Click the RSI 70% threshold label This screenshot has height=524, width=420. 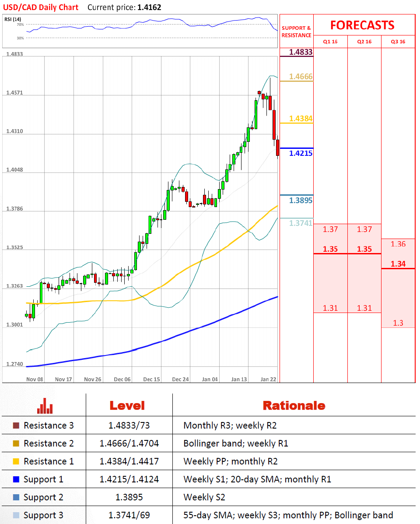click(21, 25)
